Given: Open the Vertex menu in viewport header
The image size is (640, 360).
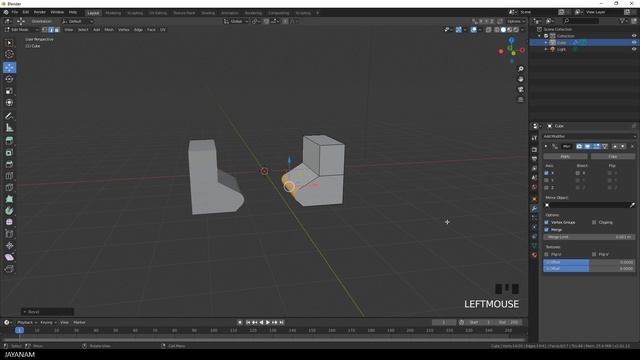Looking at the screenshot, I should pyautogui.click(x=124, y=30).
